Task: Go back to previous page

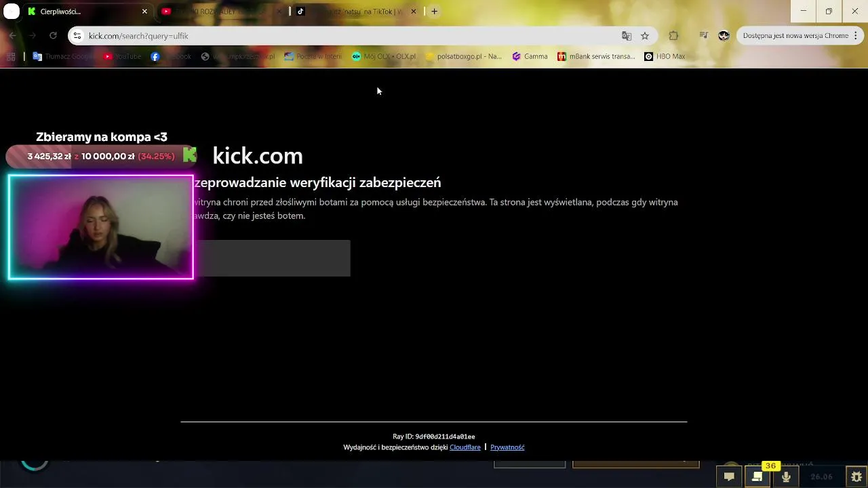Action: [12, 36]
